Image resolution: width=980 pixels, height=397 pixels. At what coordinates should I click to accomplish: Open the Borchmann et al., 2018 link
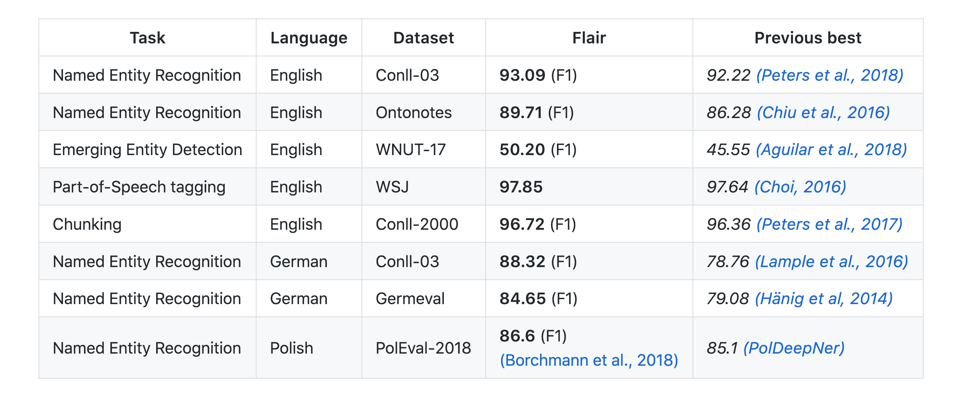[x=589, y=360]
